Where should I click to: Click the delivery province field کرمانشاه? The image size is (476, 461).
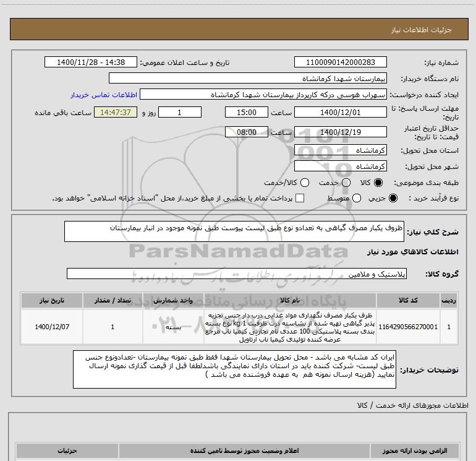point(340,150)
